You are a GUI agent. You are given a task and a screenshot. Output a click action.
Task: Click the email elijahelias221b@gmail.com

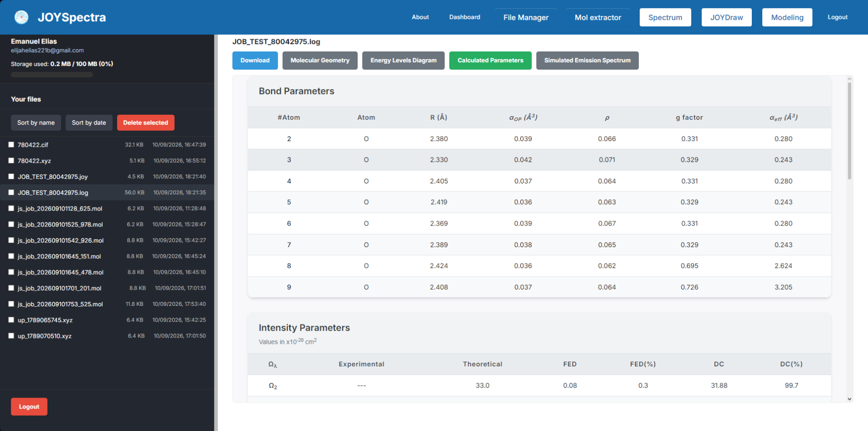pos(47,51)
